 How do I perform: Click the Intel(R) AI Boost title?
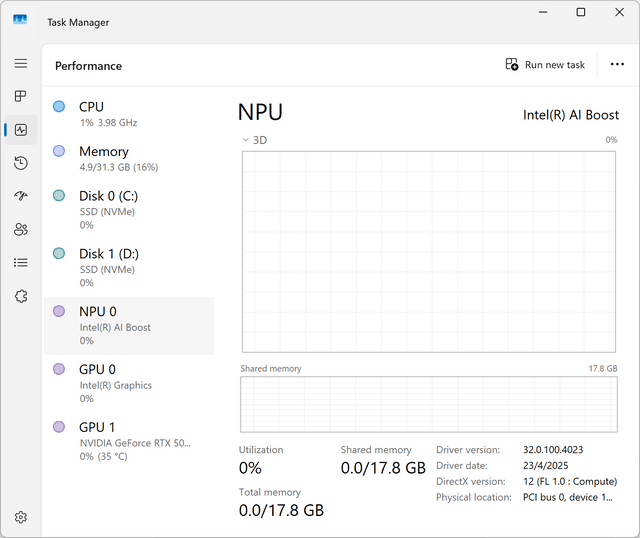click(571, 115)
